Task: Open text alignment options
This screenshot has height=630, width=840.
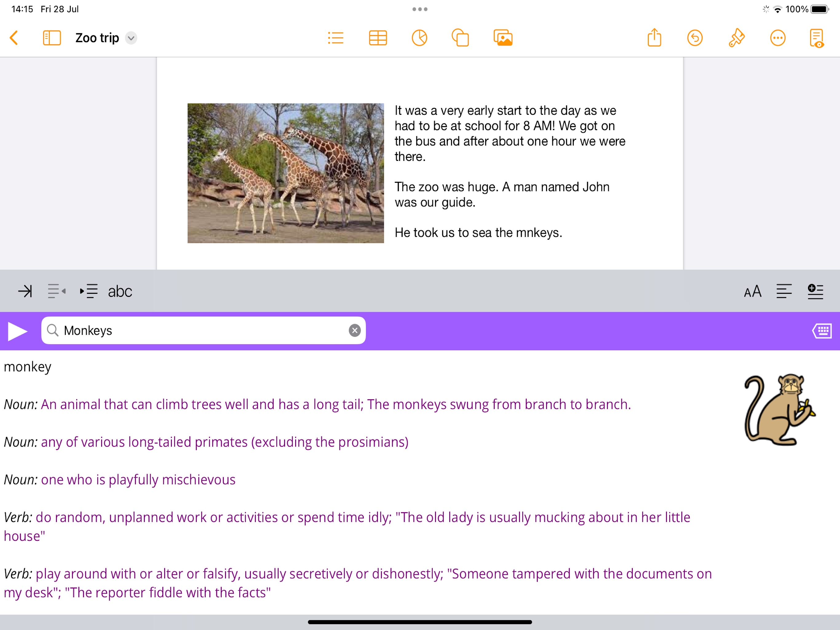Action: [x=784, y=291]
